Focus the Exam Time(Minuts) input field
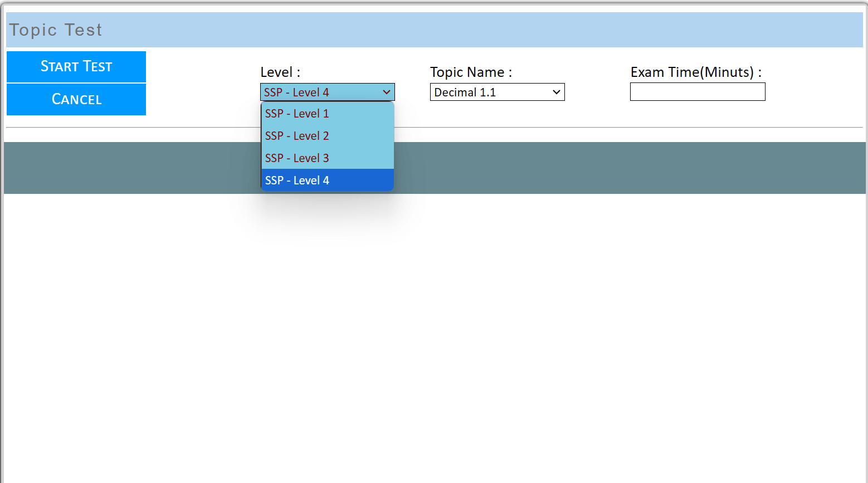Image resolution: width=868 pixels, height=483 pixels. click(x=698, y=92)
